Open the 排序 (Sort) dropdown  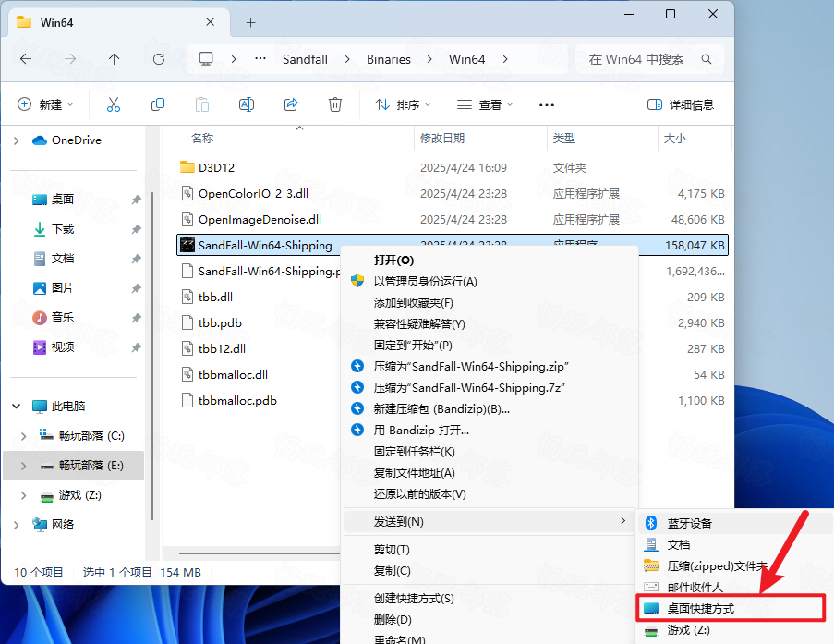click(403, 104)
